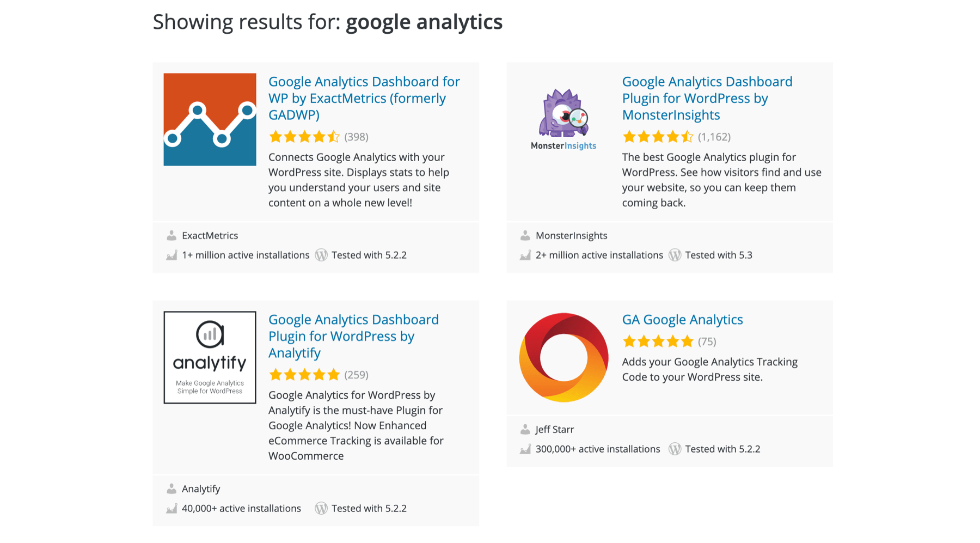Click the (398) ratings count for ExactMetrics
980x543 pixels.
pyautogui.click(x=356, y=137)
